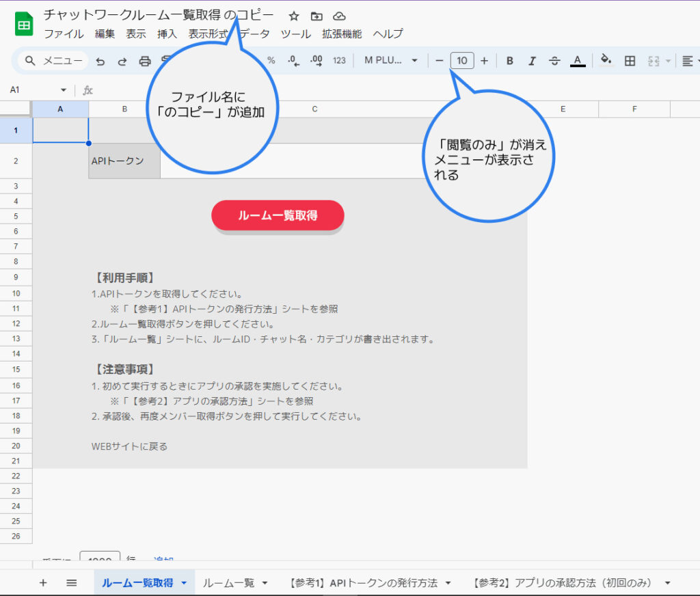Open the borders tool
Image resolution: width=700 pixels, height=596 pixels.
click(630, 61)
